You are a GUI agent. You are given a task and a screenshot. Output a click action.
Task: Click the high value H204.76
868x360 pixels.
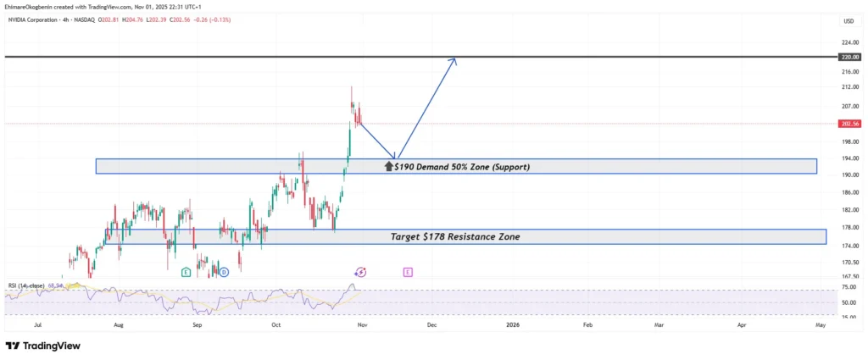click(133, 20)
